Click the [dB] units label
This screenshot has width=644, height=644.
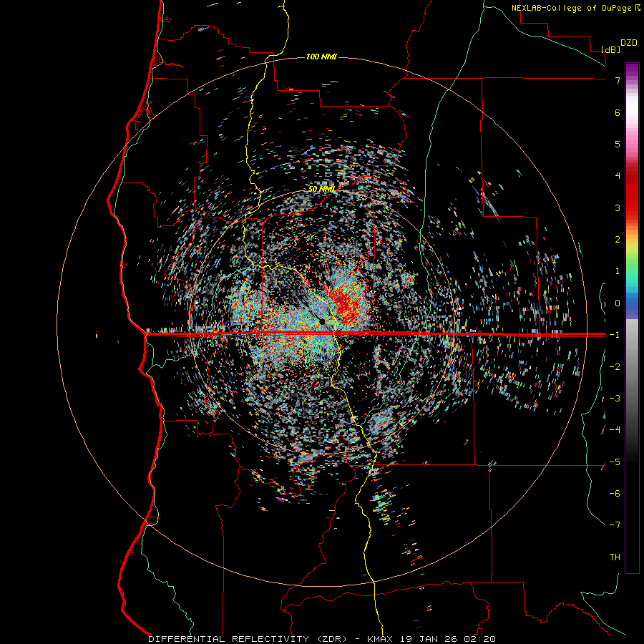(611, 50)
